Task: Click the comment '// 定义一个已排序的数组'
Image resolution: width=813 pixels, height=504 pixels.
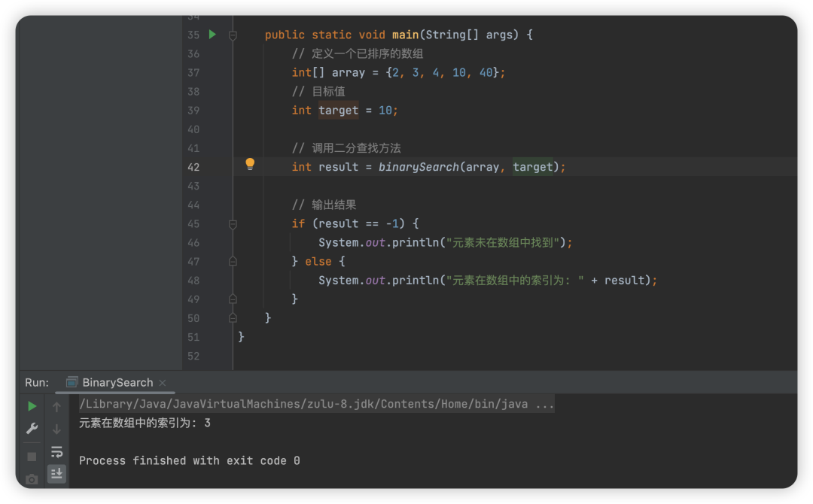Action: pos(358,53)
